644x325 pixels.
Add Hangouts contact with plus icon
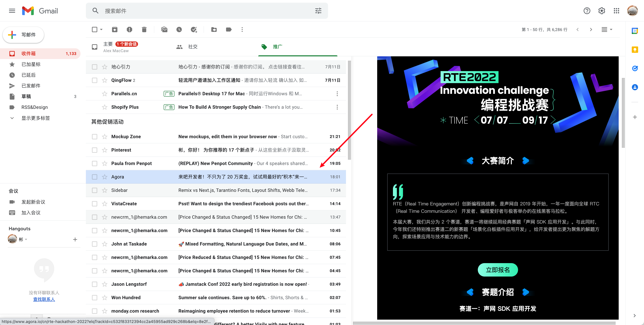[75, 239]
